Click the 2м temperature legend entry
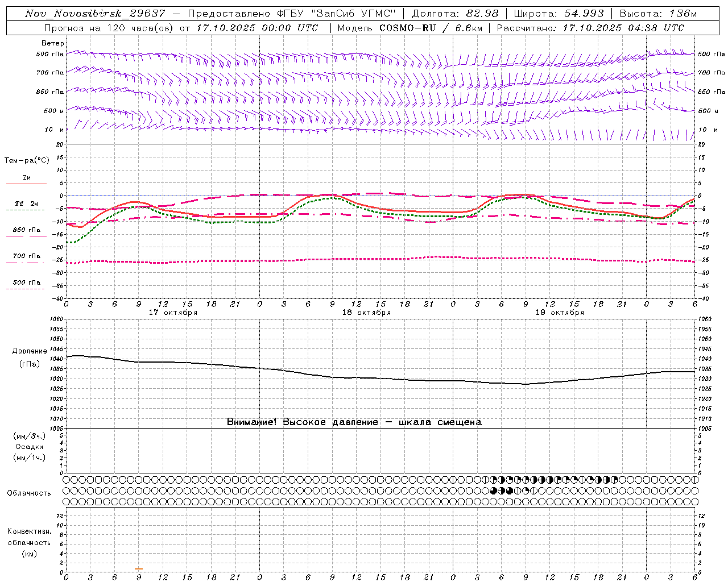 point(27,178)
